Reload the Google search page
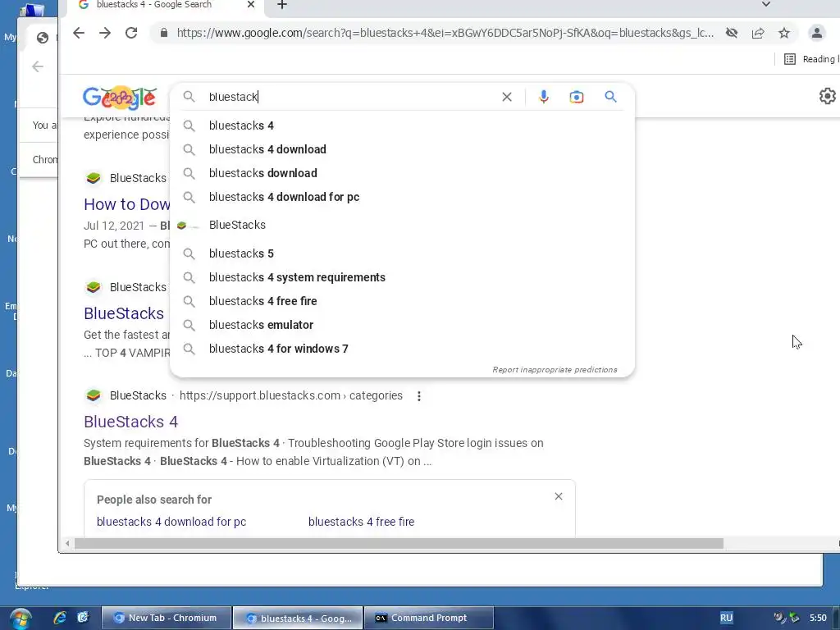Viewport: 840px width, 630px height. point(131,33)
